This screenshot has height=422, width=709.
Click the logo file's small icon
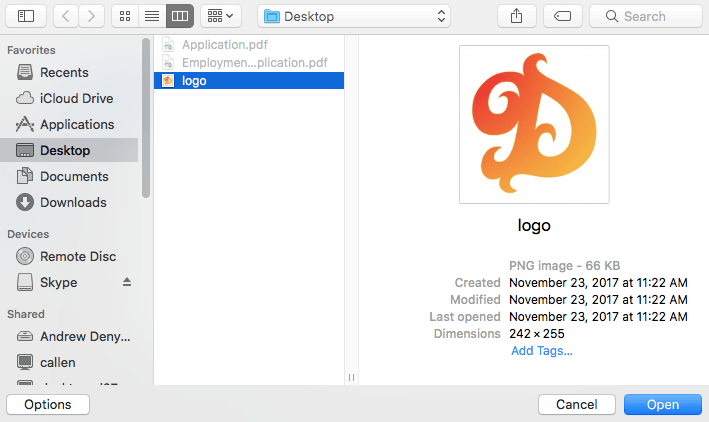click(168, 81)
